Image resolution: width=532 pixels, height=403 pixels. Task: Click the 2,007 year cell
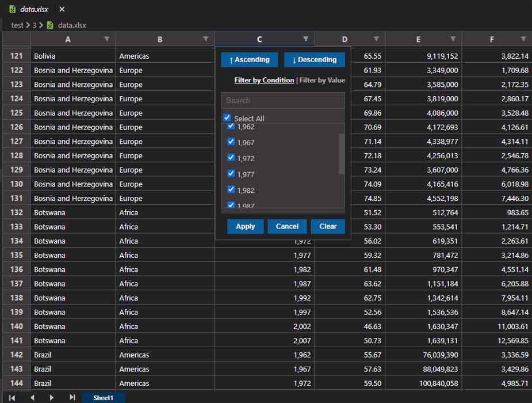point(265,340)
